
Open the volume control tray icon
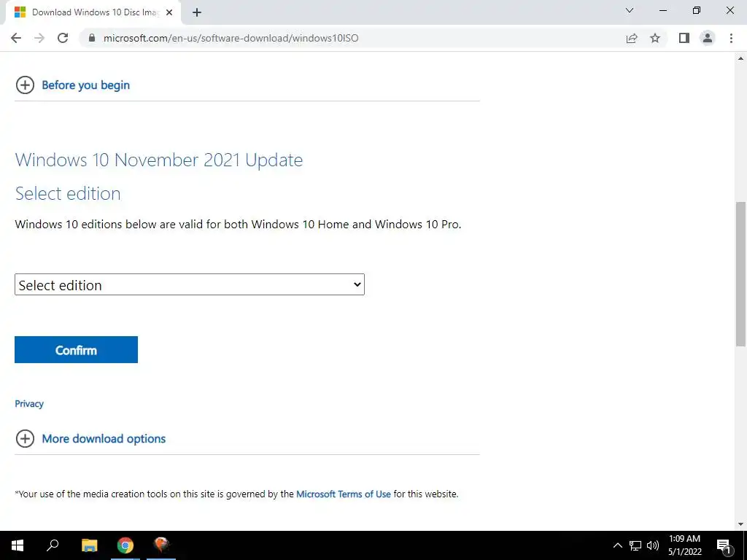[653, 545]
